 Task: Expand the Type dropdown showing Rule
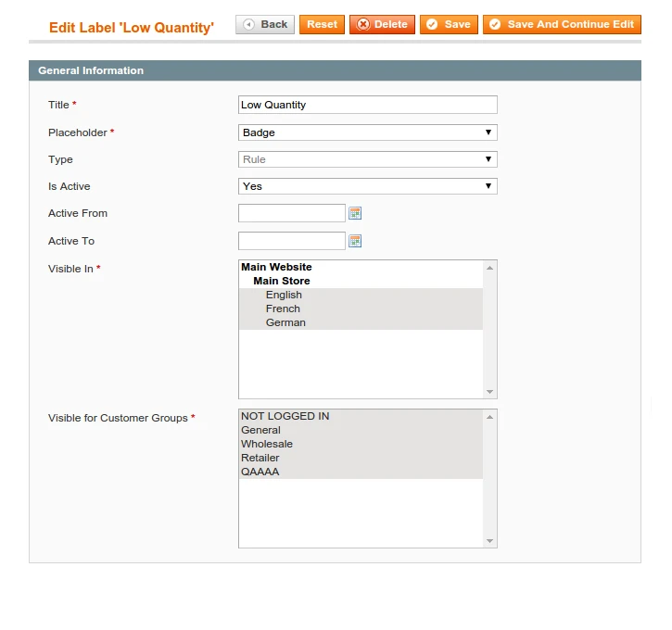tap(367, 159)
